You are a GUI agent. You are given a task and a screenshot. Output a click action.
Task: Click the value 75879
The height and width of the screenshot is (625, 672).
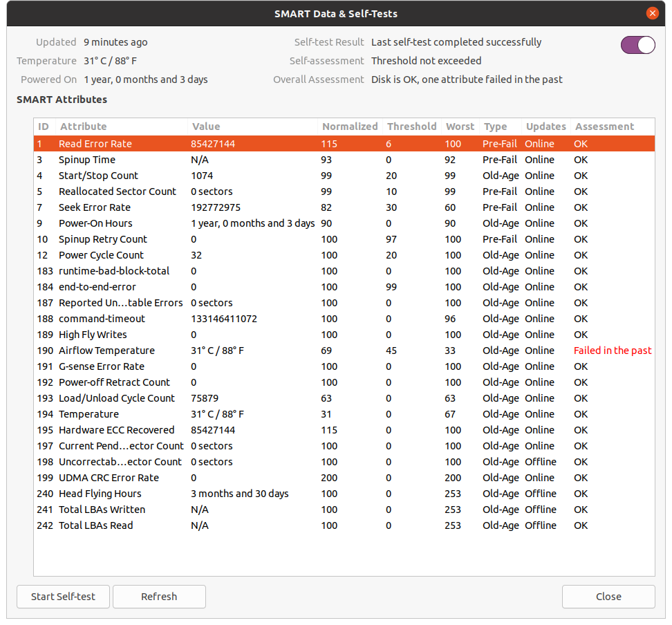click(x=205, y=398)
